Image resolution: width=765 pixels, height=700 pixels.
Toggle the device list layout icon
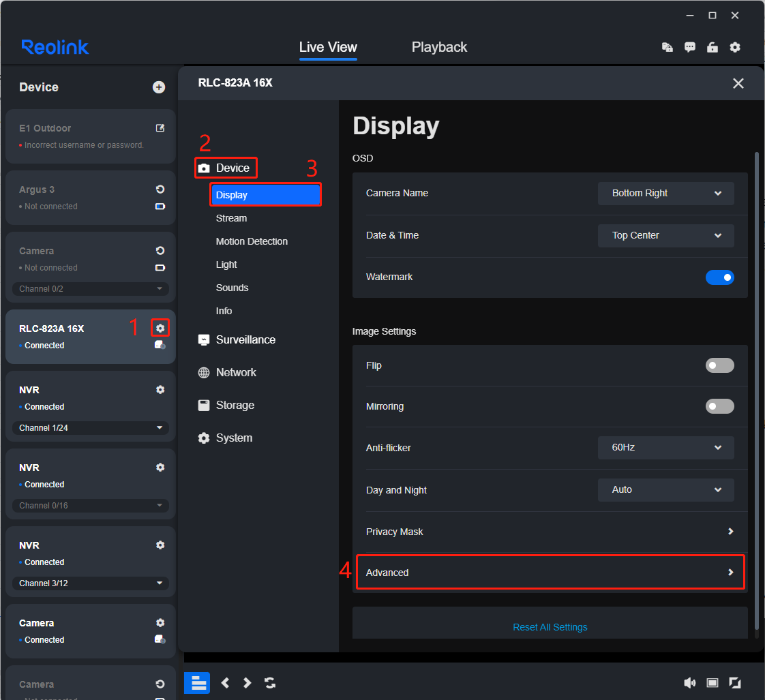197,683
